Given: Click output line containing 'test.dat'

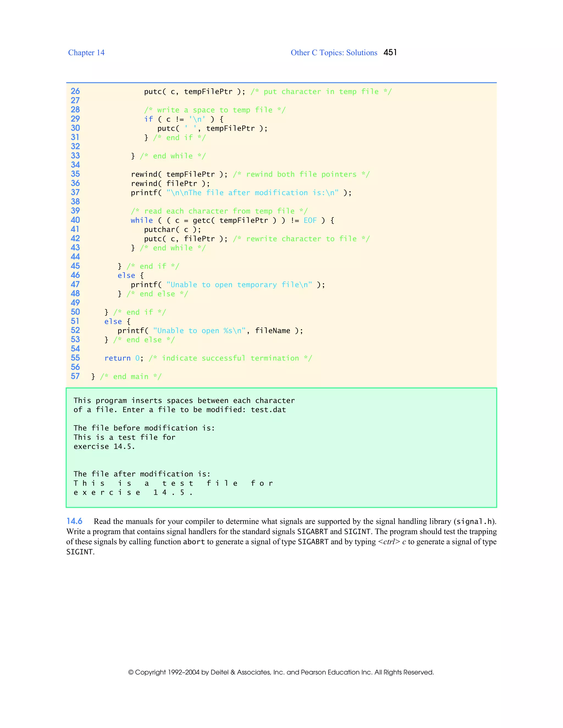Looking at the screenshot, I should 180,410.
